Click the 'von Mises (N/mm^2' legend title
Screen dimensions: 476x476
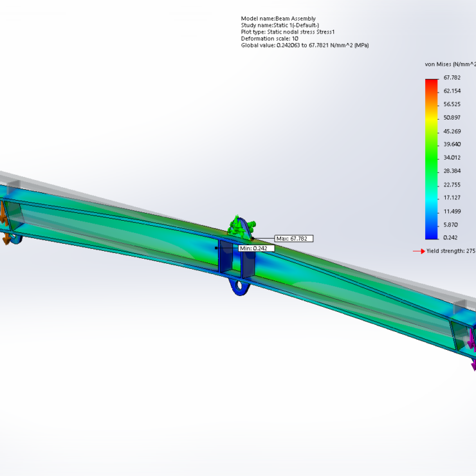point(450,64)
